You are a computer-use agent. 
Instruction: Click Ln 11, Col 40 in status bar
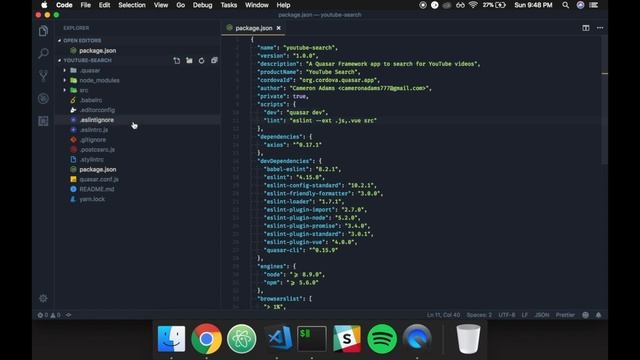[x=443, y=315]
